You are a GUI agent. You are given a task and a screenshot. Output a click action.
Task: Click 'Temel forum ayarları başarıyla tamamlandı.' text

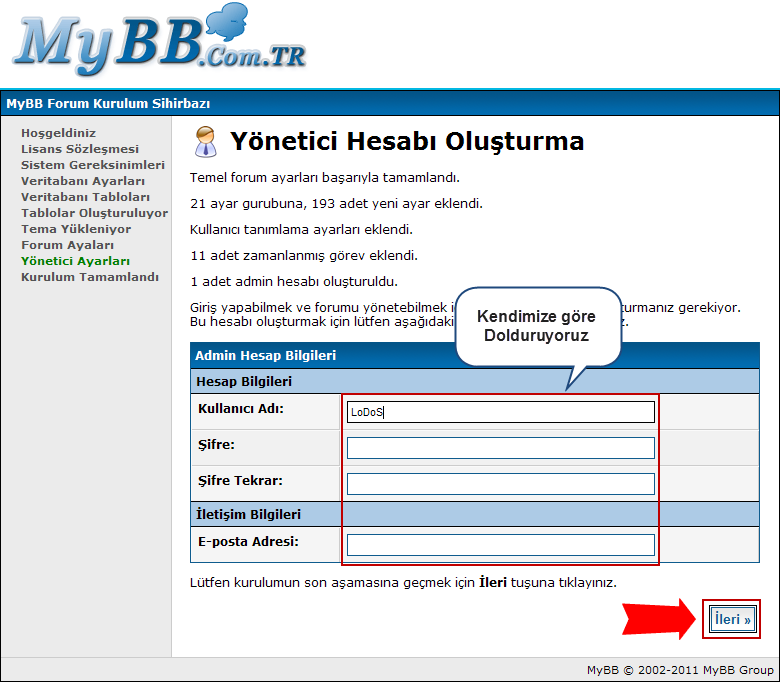[x=324, y=178]
